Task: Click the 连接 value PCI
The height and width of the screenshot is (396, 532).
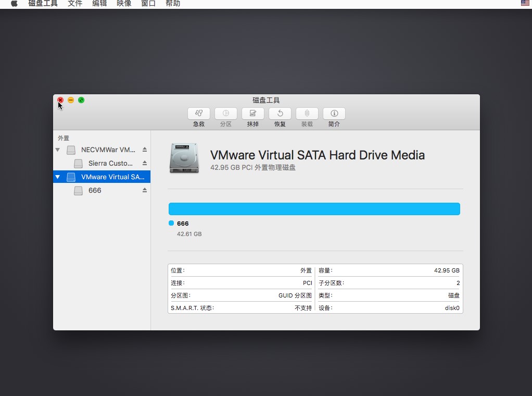Action: coord(308,283)
